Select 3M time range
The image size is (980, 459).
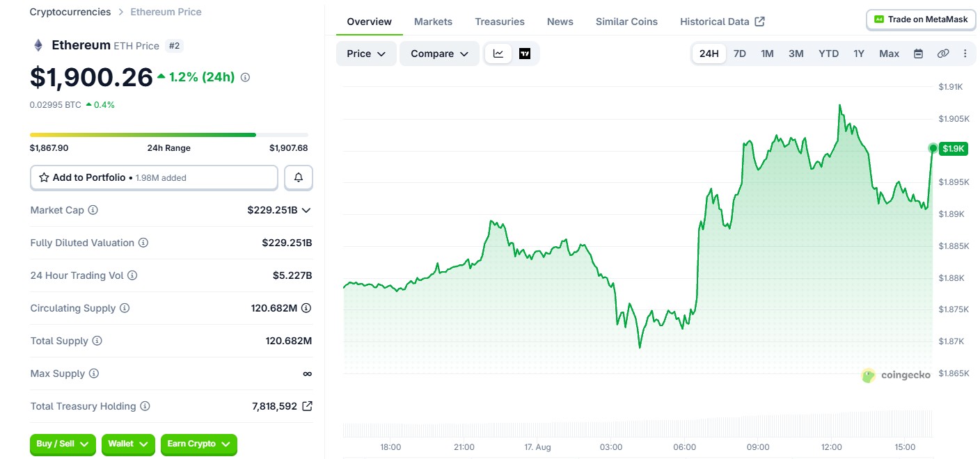click(x=796, y=54)
